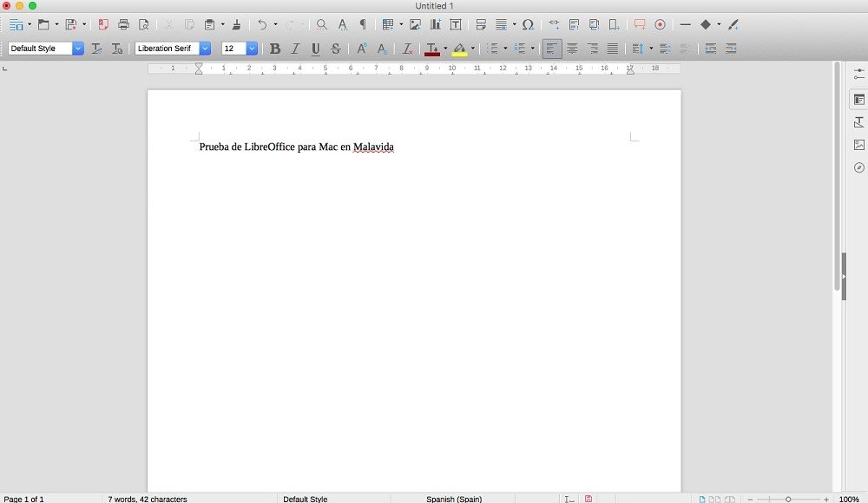Viewport: 868px width, 503px height.
Task: Toggle Show Draw Functions pencil icon
Action: [733, 24]
